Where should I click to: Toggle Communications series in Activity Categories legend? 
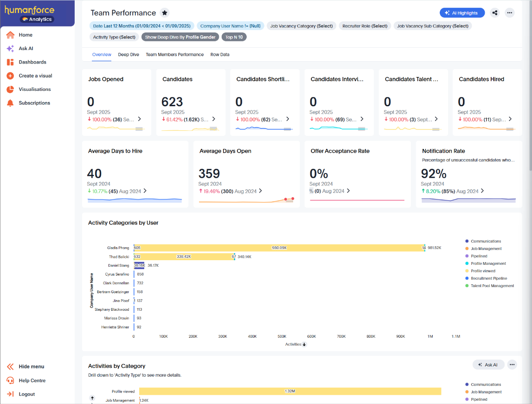tap(485, 241)
